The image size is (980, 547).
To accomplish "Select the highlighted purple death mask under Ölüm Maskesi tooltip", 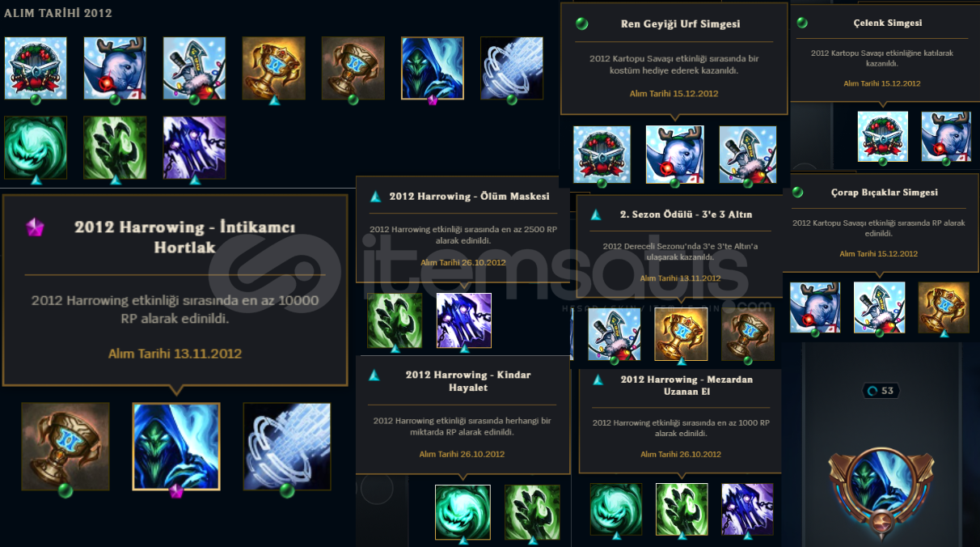I will (464, 320).
